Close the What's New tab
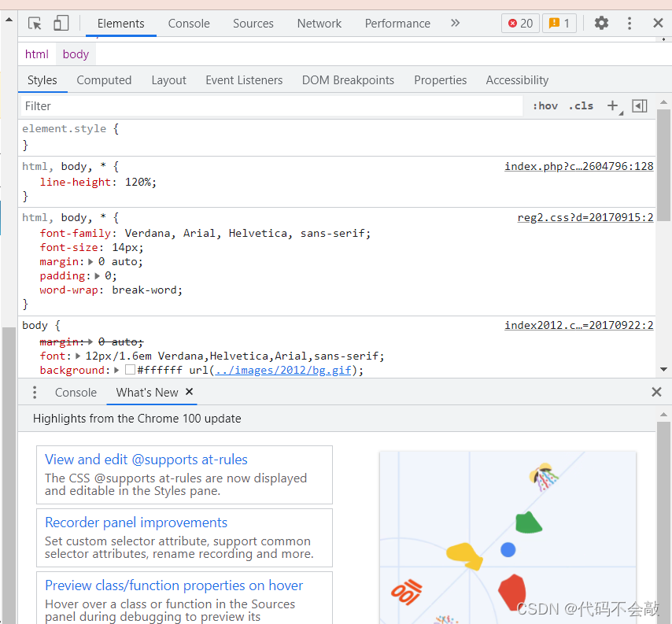Image resolution: width=672 pixels, height=624 pixels. 190,391
